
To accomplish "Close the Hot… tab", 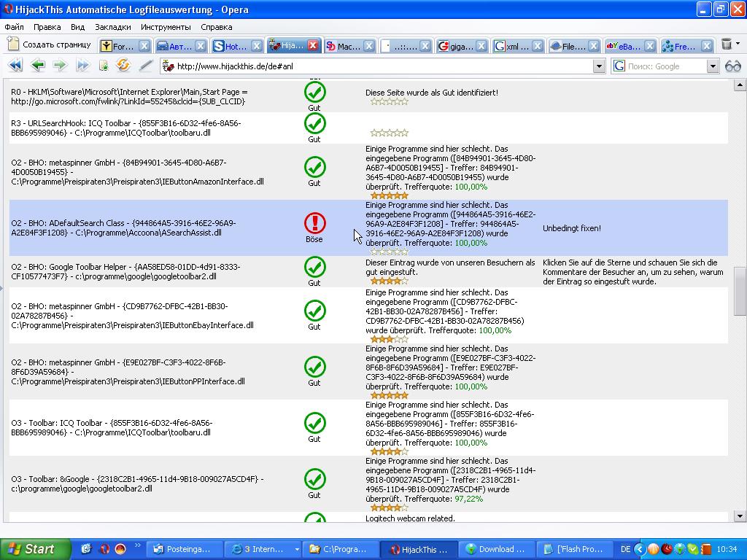I will tap(256, 46).
